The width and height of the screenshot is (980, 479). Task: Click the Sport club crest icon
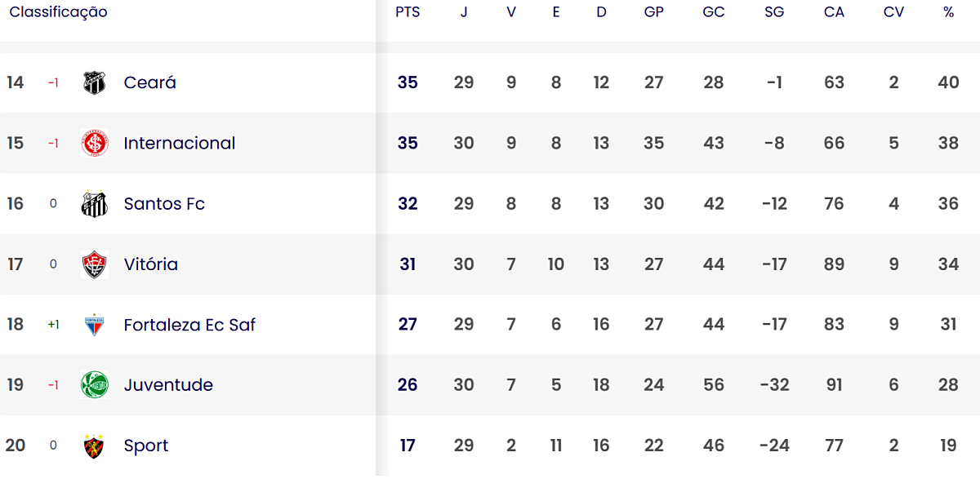95,446
